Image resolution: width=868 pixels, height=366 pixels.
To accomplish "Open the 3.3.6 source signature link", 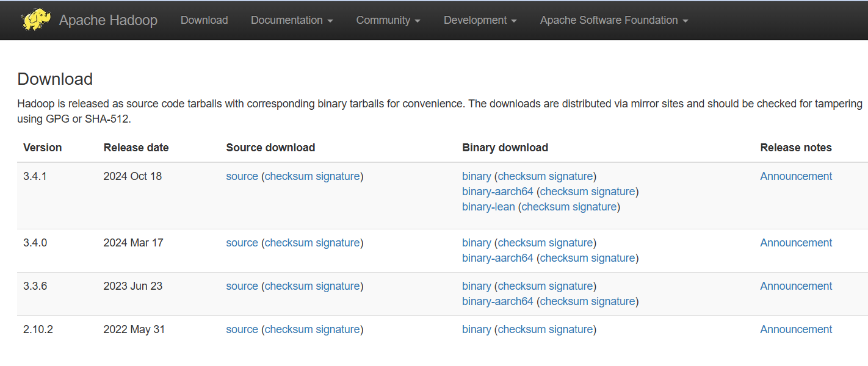I will pos(338,286).
